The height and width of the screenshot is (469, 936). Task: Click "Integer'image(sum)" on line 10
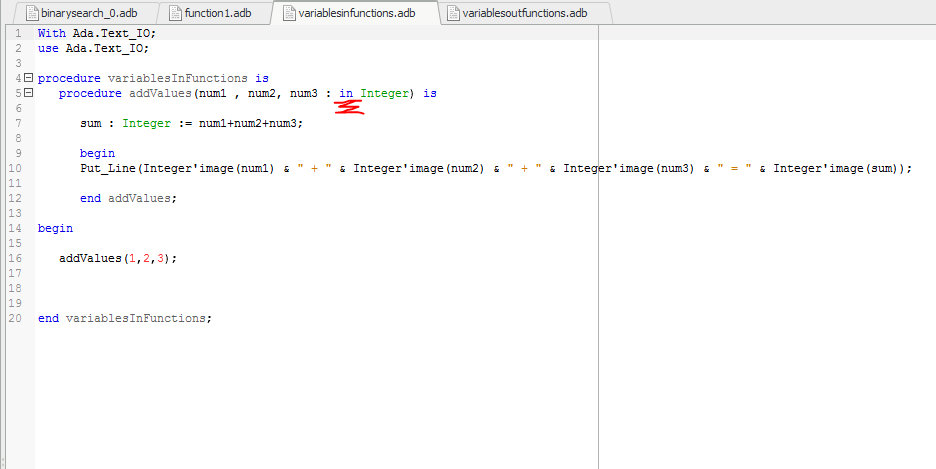(835, 168)
